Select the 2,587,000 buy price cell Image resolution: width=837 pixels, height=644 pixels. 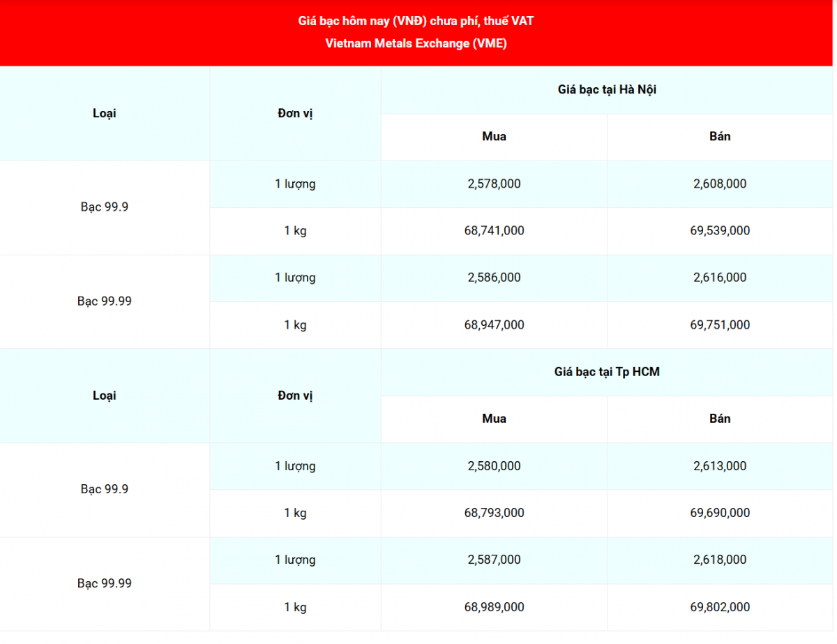click(x=494, y=560)
